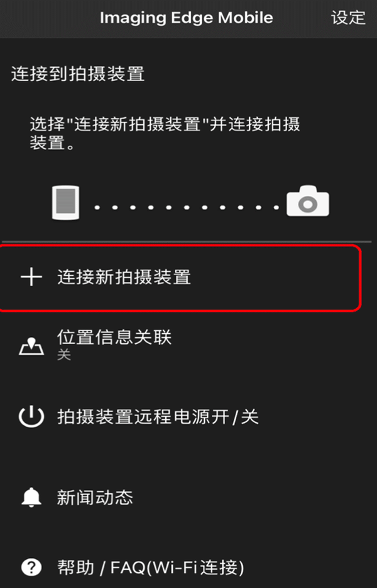Click the camera icon in connection diagram
The image size is (377, 588).
(x=308, y=201)
